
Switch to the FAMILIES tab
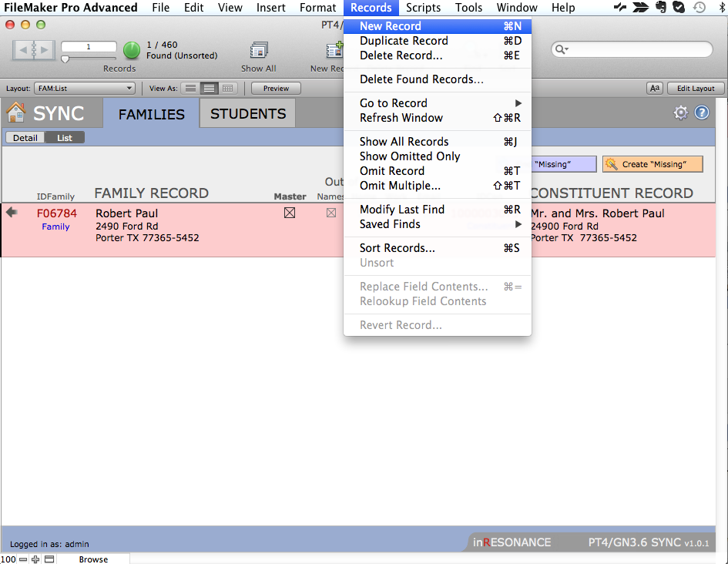click(x=151, y=114)
